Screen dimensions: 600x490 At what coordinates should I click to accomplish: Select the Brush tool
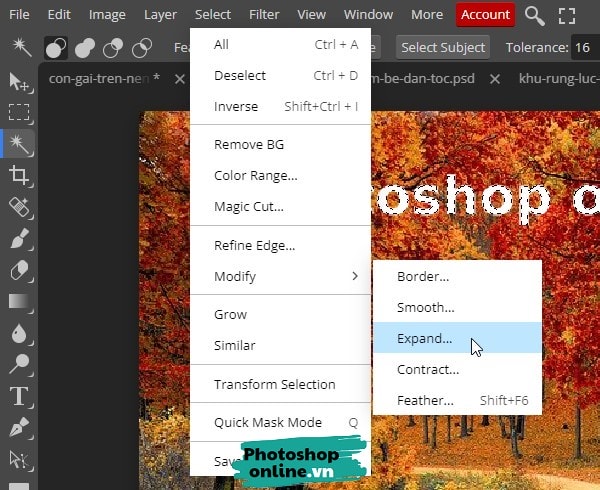click(18, 239)
